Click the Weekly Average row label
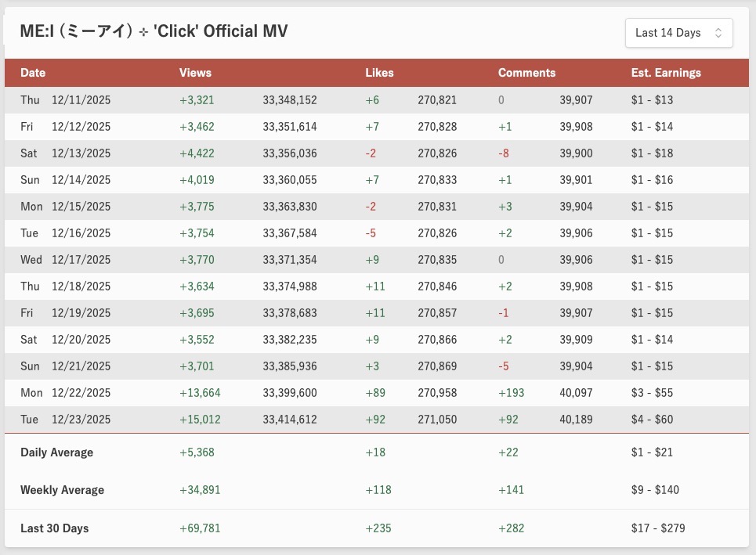Viewport: 756px width, 555px height. 62,490
